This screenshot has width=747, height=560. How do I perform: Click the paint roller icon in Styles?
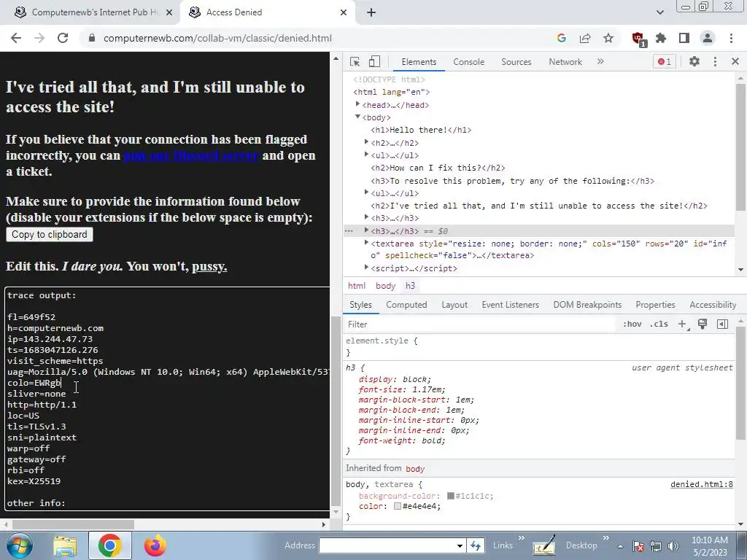pos(703,324)
